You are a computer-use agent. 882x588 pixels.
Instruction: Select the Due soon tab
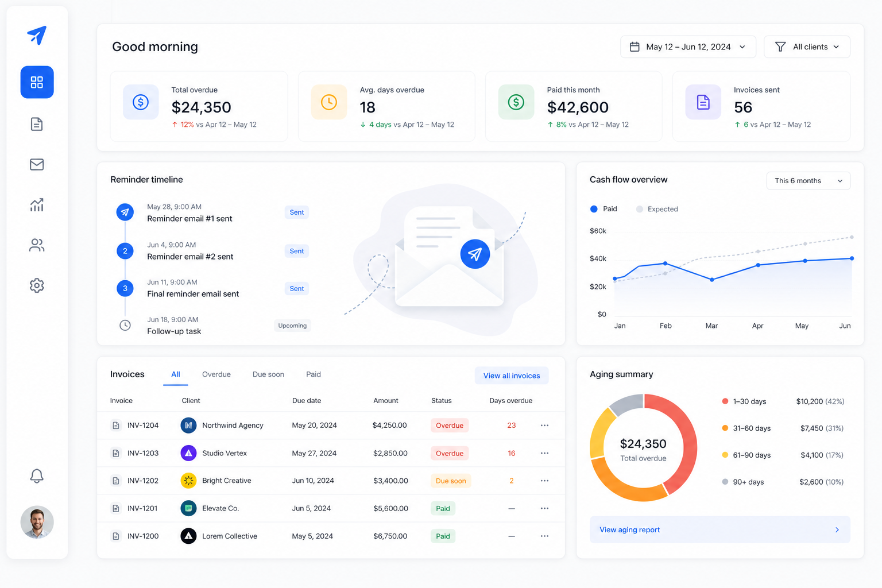point(268,374)
